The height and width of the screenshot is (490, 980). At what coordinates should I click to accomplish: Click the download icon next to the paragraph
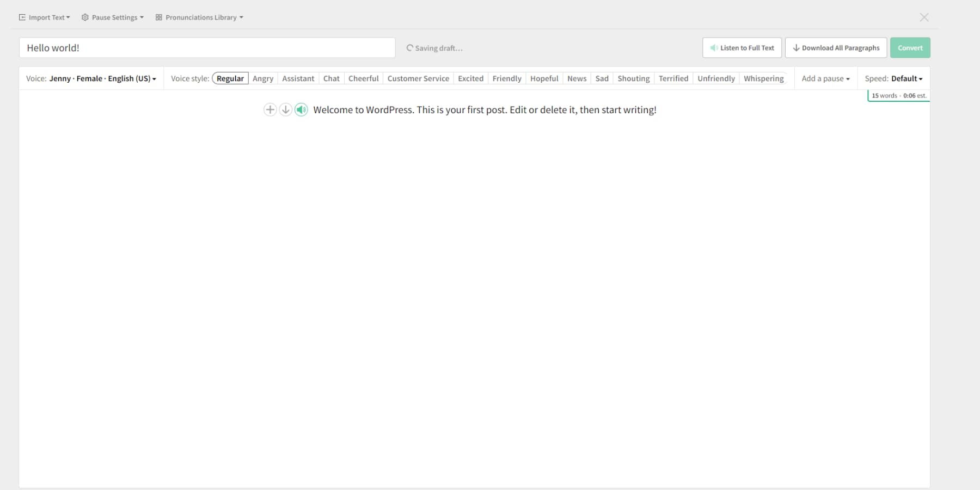(285, 109)
